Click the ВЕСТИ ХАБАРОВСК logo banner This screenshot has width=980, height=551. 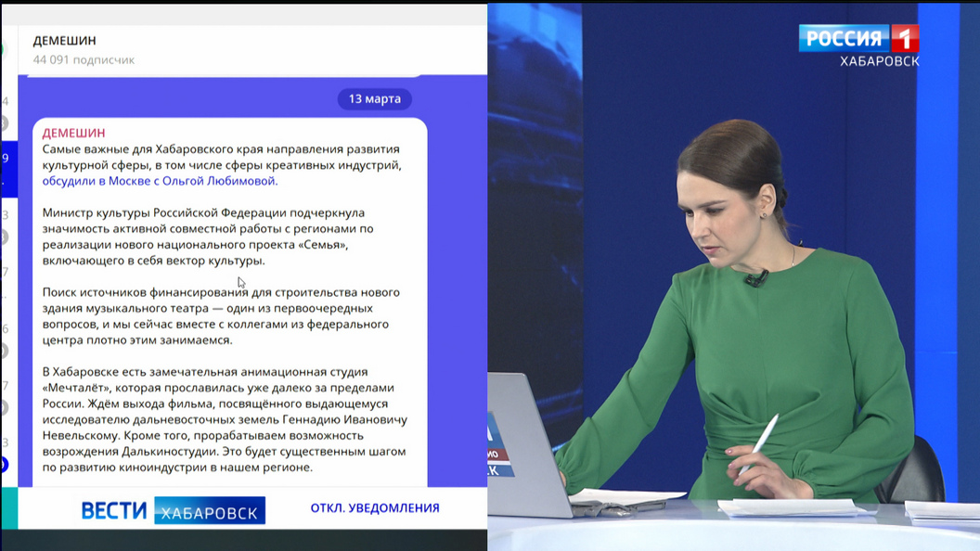click(173, 509)
